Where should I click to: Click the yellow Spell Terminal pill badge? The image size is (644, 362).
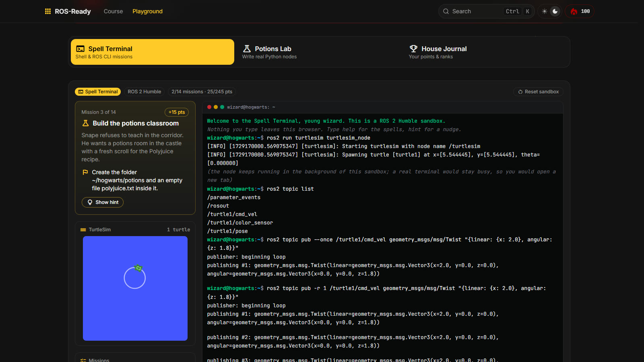point(98,92)
